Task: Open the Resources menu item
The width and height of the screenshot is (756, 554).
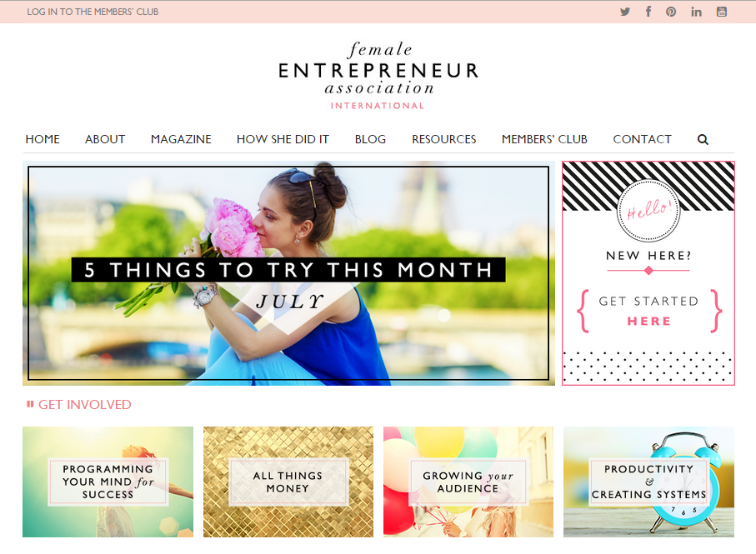Action: coord(444,139)
